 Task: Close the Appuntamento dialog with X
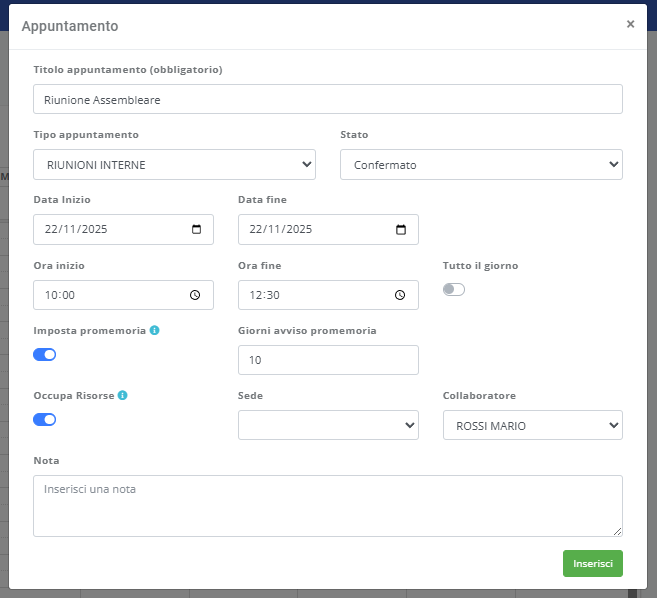630,24
